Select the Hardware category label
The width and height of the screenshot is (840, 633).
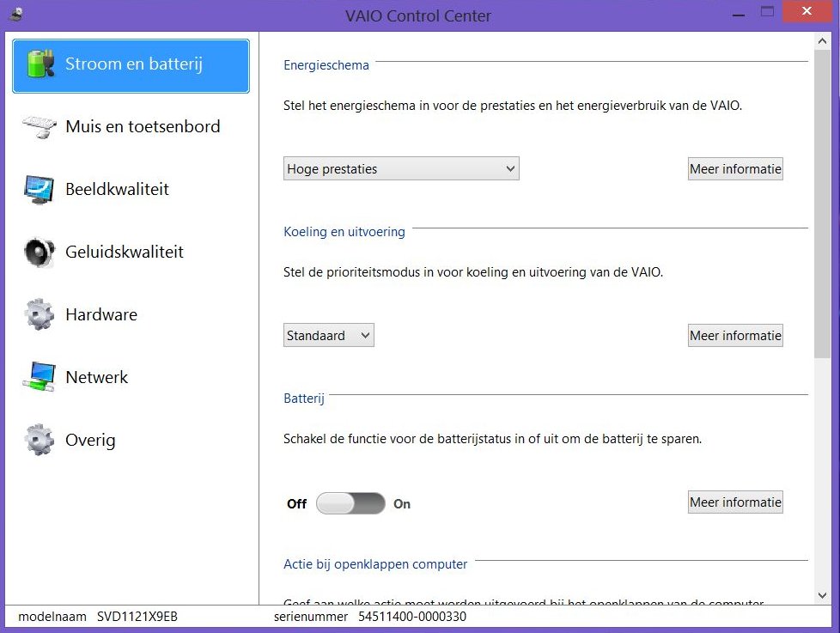[x=101, y=315]
